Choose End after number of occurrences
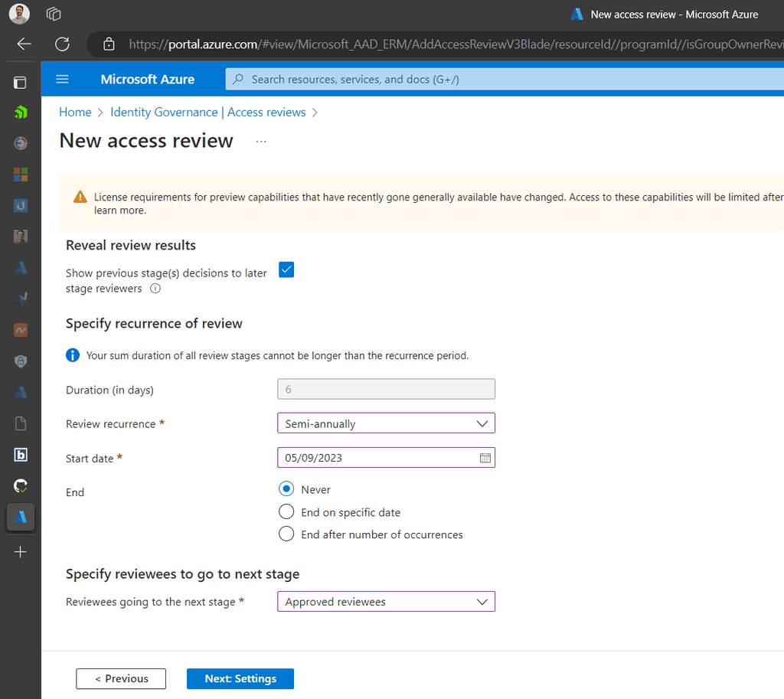This screenshot has width=784, height=699. (286, 534)
